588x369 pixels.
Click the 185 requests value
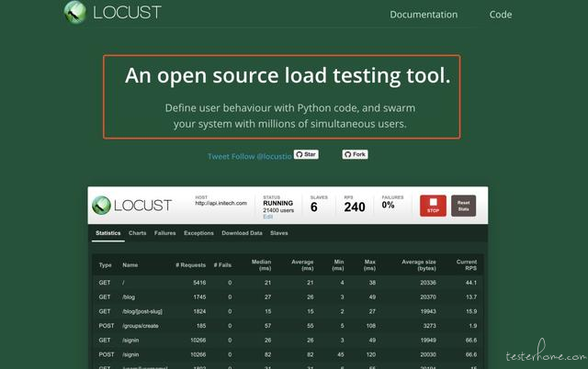tap(201, 326)
